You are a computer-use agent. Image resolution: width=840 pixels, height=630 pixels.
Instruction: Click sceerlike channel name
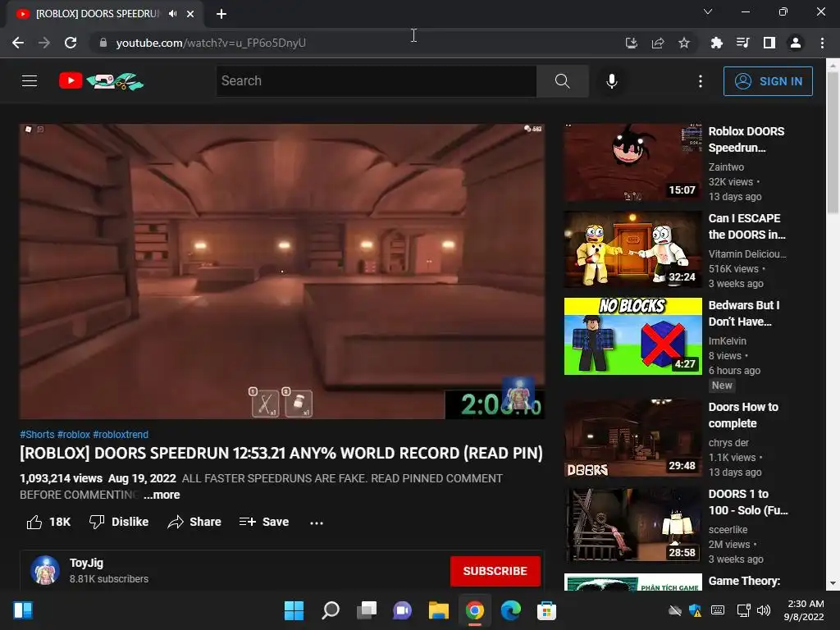point(728,529)
